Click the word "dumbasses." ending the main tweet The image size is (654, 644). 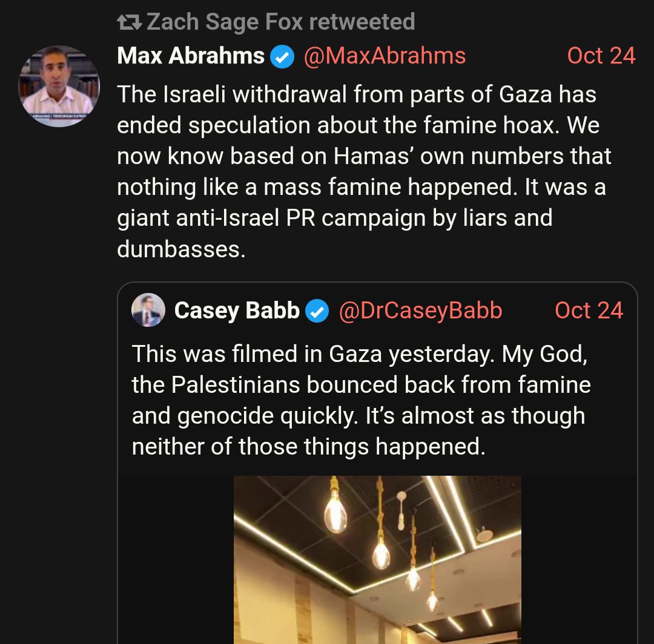point(181,249)
